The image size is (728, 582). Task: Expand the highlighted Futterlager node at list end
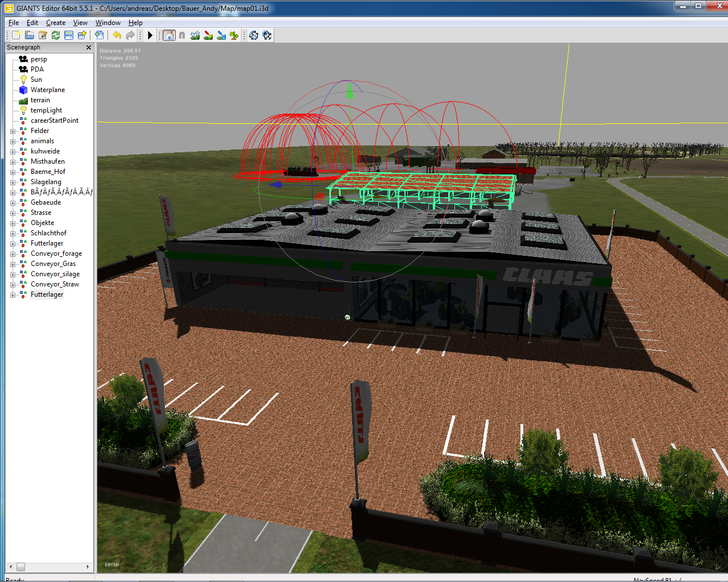pos(13,295)
